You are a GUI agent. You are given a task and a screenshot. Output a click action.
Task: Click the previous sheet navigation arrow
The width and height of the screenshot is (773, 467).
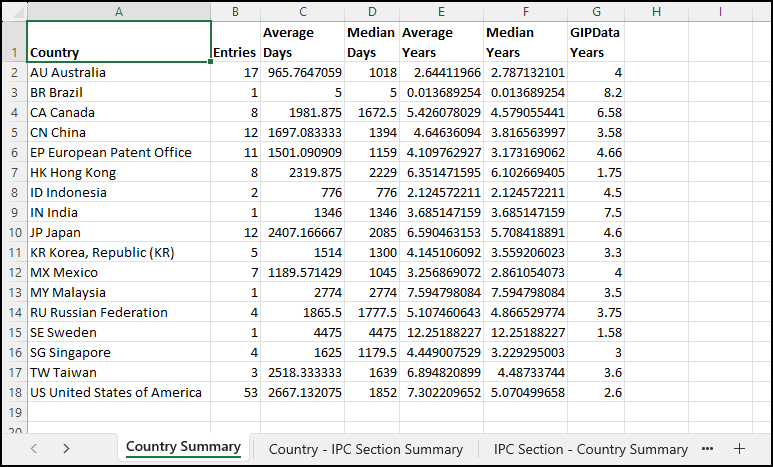[x=33, y=449]
